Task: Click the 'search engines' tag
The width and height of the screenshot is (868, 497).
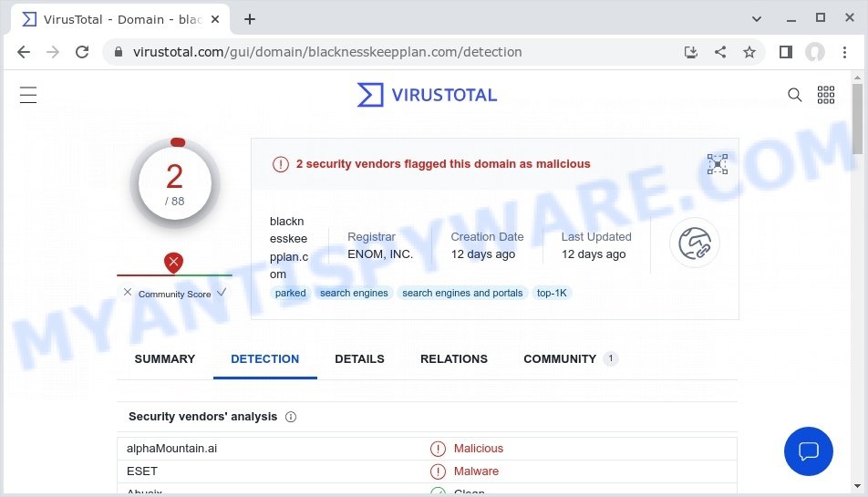Action: (x=354, y=293)
